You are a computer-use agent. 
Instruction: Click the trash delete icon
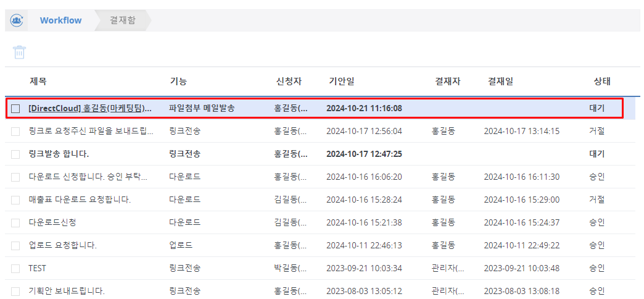(20, 52)
